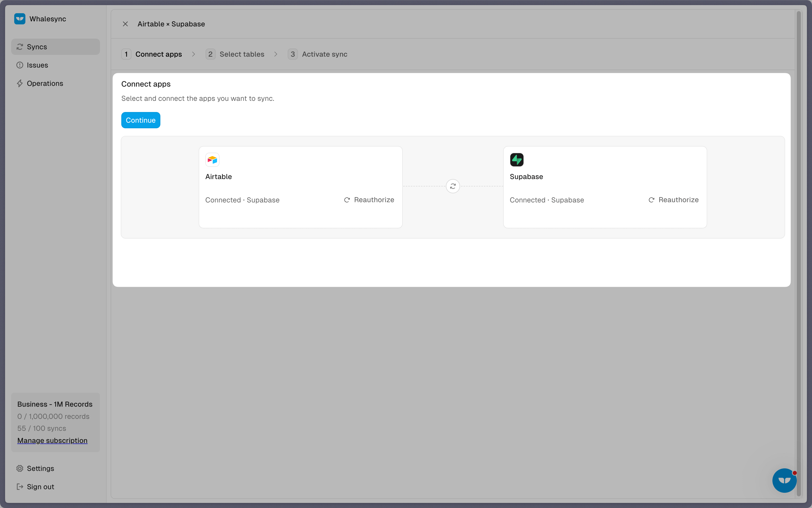Screen dimensions: 812x508
Task: Click the Issues alert-circle icon
Action: [20, 65]
